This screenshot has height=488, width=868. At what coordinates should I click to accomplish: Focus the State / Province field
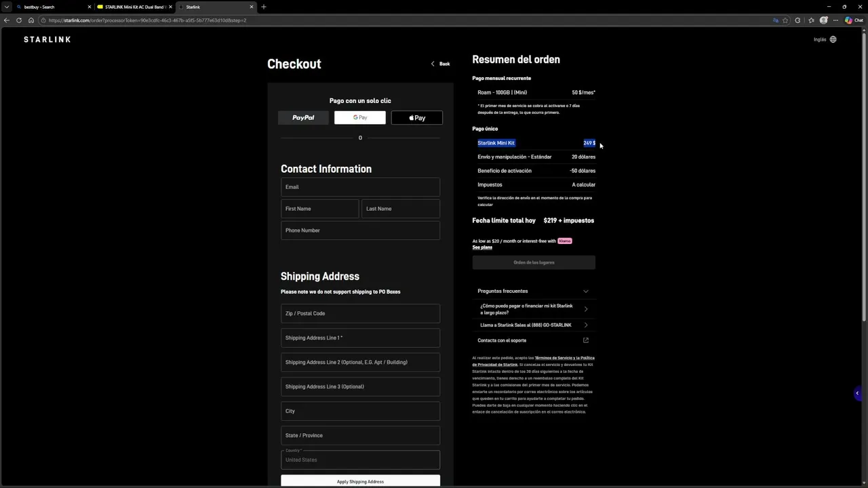pos(360,435)
